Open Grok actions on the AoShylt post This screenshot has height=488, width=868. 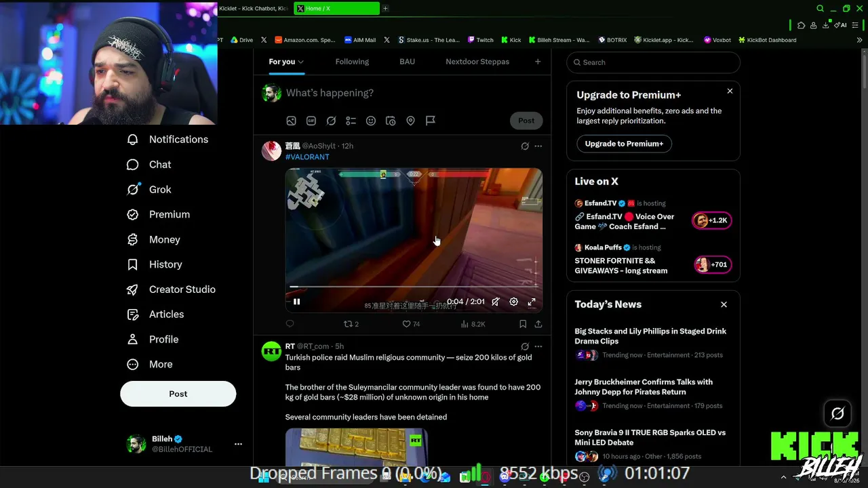coord(525,146)
